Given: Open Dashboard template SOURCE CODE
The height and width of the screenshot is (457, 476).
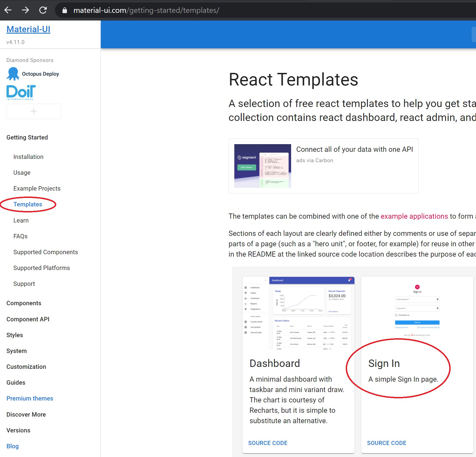Looking at the screenshot, I should [268, 443].
